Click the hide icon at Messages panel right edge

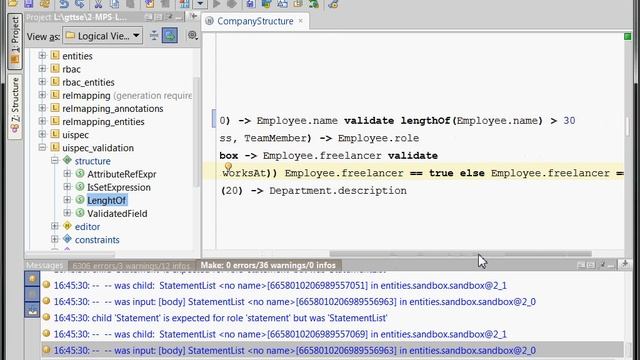[625, 264]
